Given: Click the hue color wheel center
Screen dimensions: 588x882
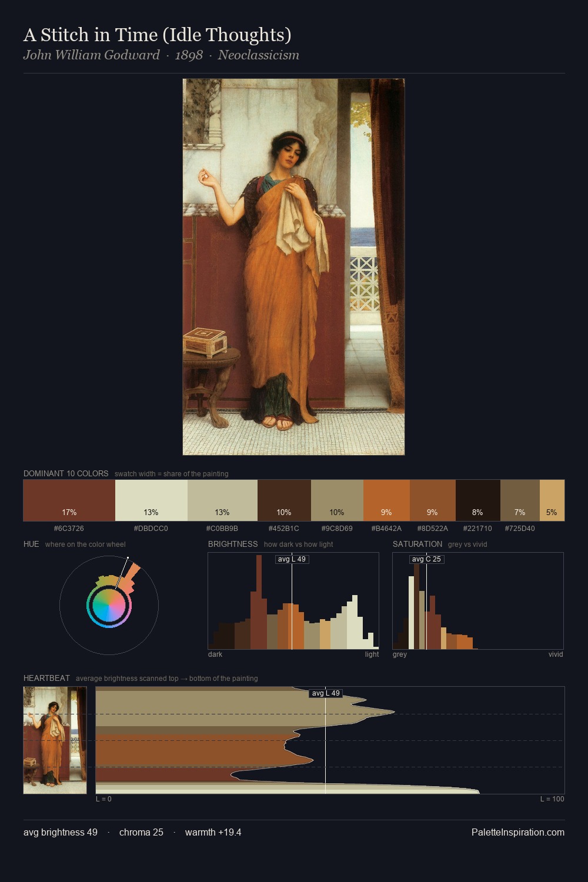Looking at the screenshot, I should (x=109, y=605).
